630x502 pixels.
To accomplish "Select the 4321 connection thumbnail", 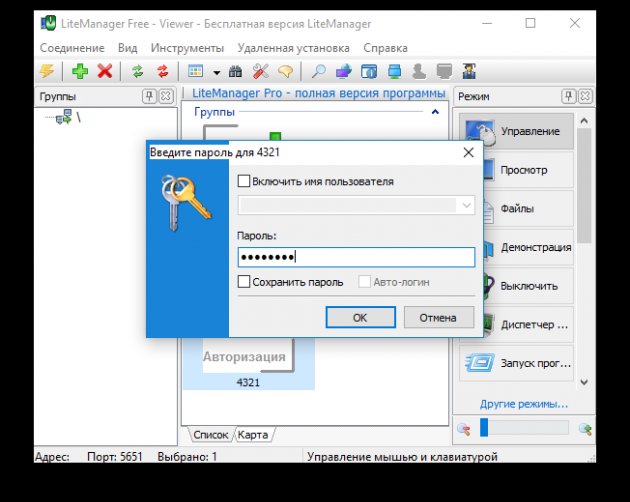I will 249,363.
